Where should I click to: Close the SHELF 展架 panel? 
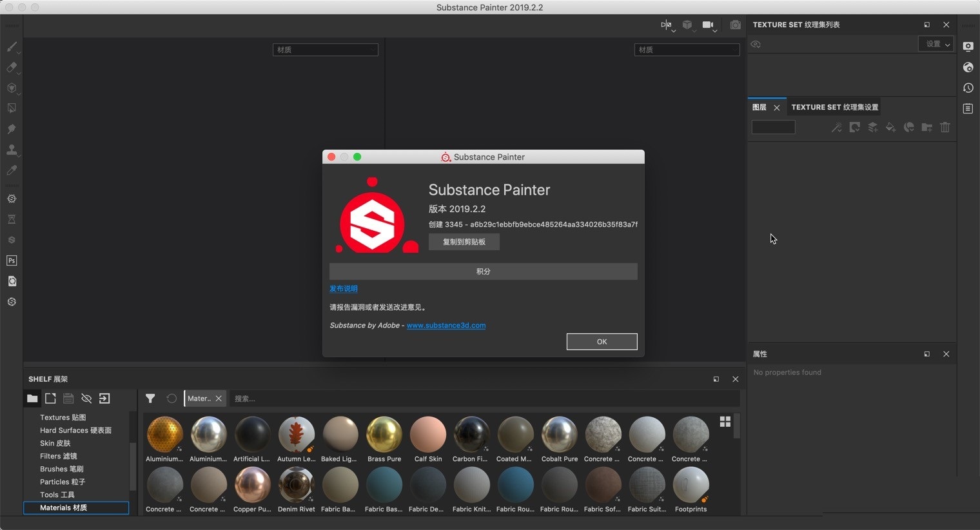pos(735,379)
